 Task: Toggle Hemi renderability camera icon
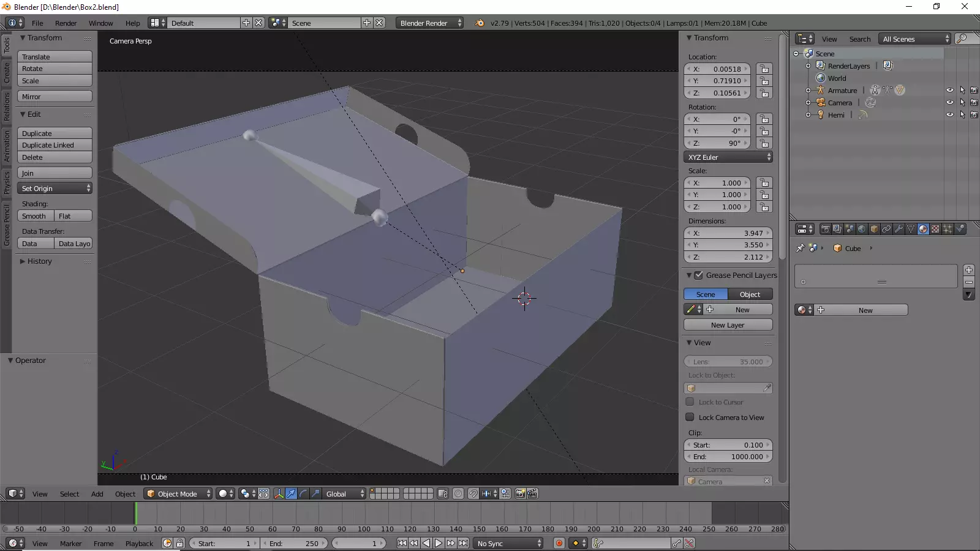tap(974, 114)
